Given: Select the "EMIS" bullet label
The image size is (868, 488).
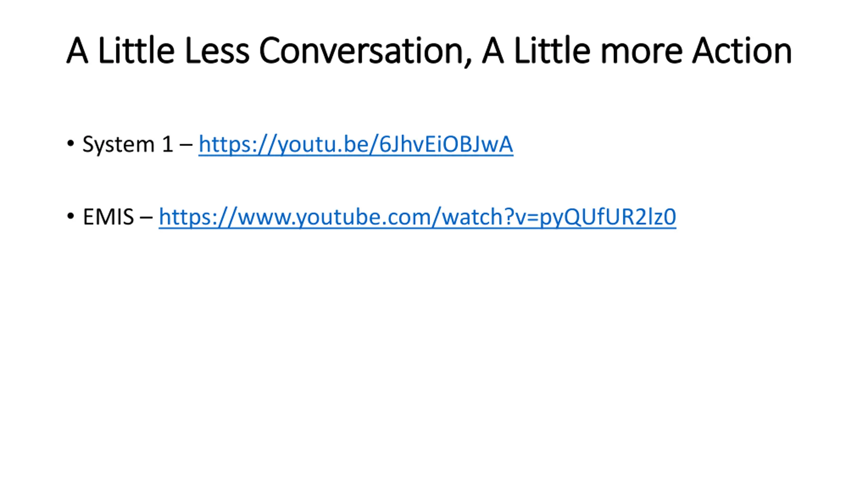Looking at the screenshot, I should point(108,217).
